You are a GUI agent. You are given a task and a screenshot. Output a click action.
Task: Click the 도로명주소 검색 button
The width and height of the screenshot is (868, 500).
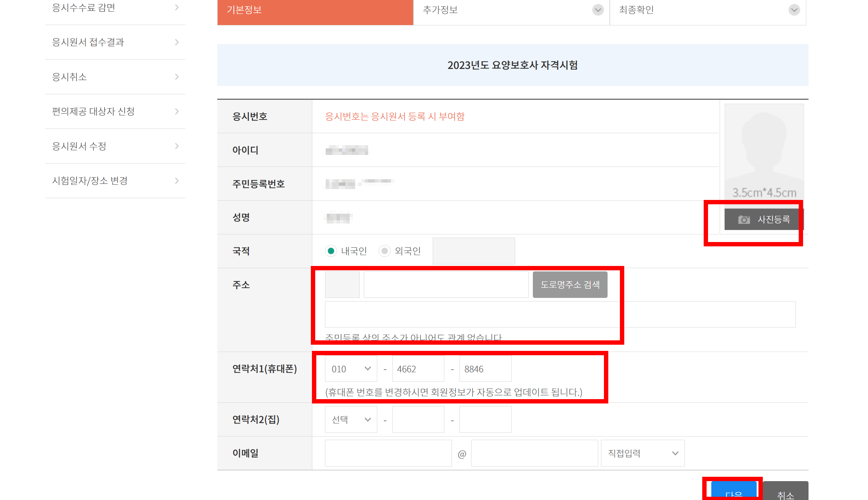tap(570, 284)
